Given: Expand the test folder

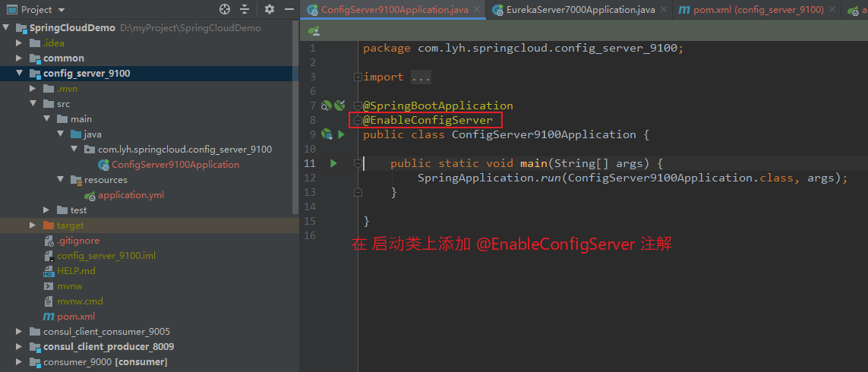Looking at the screenshot, I should [46, 210].
